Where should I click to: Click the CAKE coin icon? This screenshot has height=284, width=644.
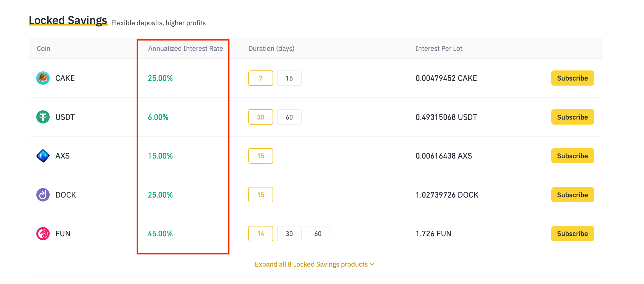click(42, 78)
